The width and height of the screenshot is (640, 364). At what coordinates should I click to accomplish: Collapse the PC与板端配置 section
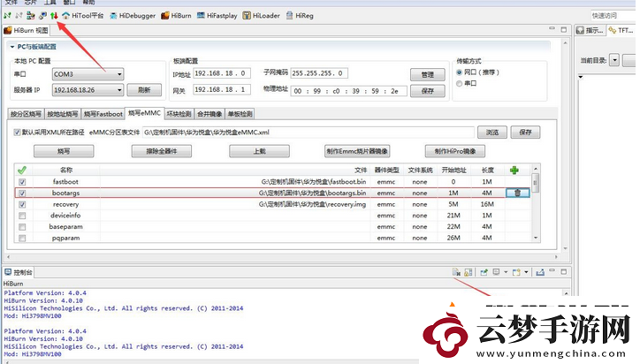11,47
